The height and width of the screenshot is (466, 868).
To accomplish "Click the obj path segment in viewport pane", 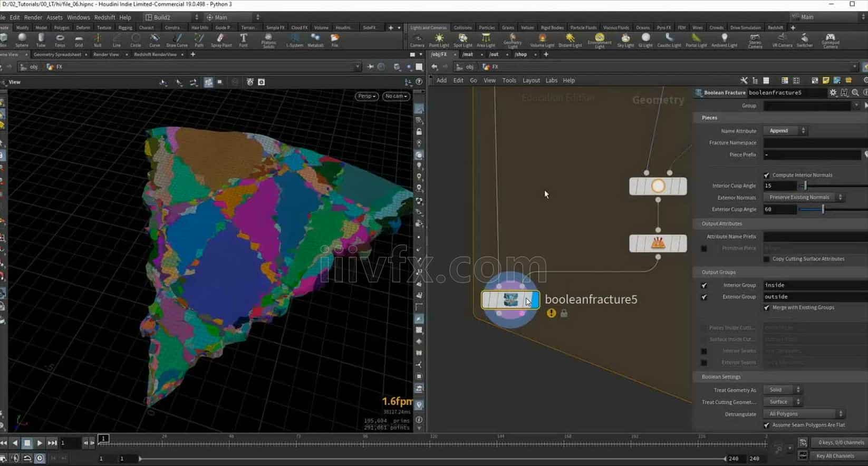I will (x=34, y=67).
